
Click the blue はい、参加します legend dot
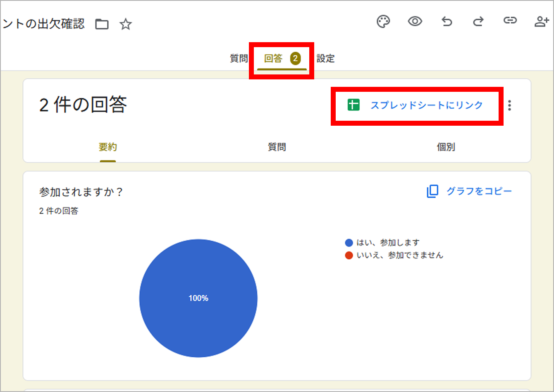[x=349, y=243]
